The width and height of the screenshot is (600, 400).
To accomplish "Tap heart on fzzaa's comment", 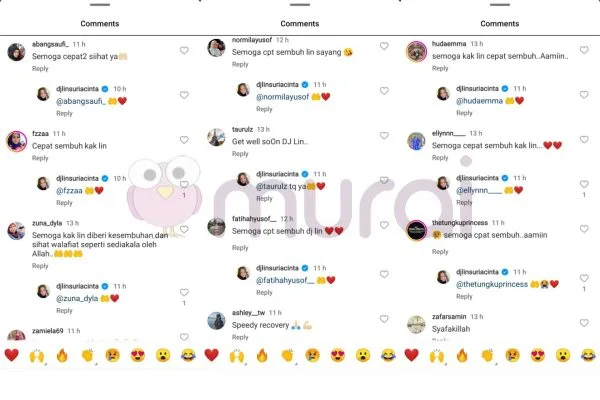I will coord(184,140).
